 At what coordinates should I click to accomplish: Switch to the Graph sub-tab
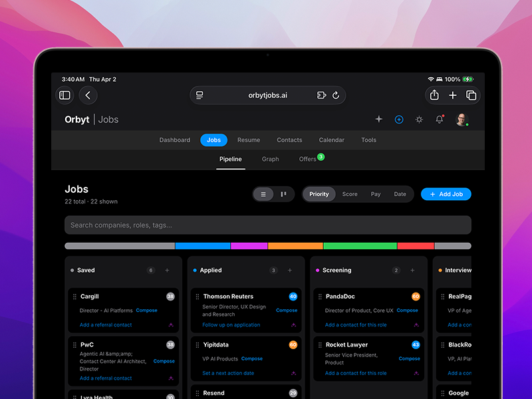point(271,159)
